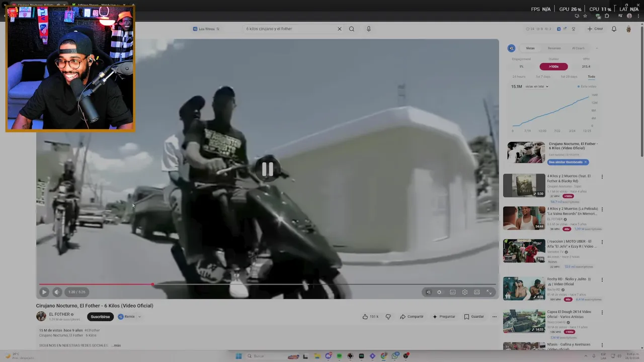
Task: Select the '1st 28 days' range tab
Action: [x=569, y=76]
